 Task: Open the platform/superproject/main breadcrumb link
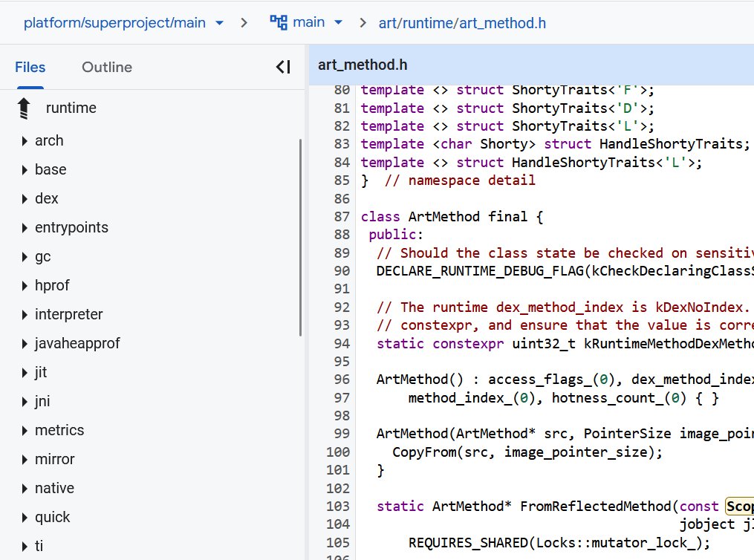(114, 22)
